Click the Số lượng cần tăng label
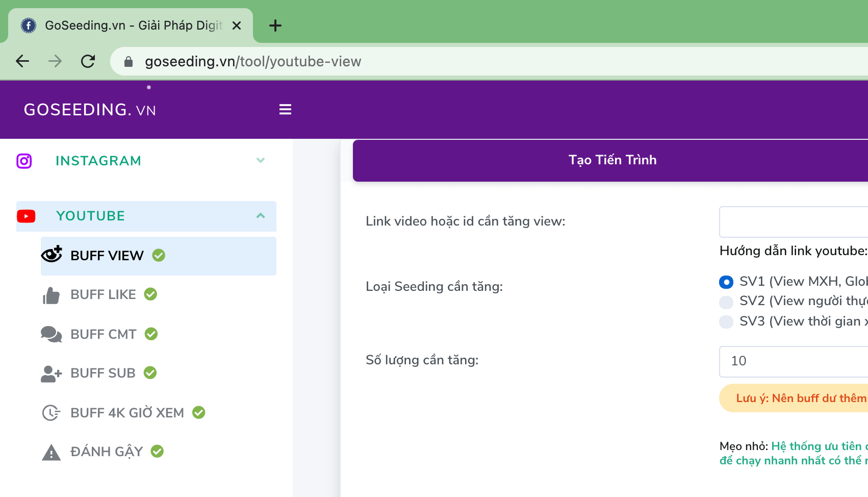The height and width of the screenshot is (497, 868). (x=422, y=360)
